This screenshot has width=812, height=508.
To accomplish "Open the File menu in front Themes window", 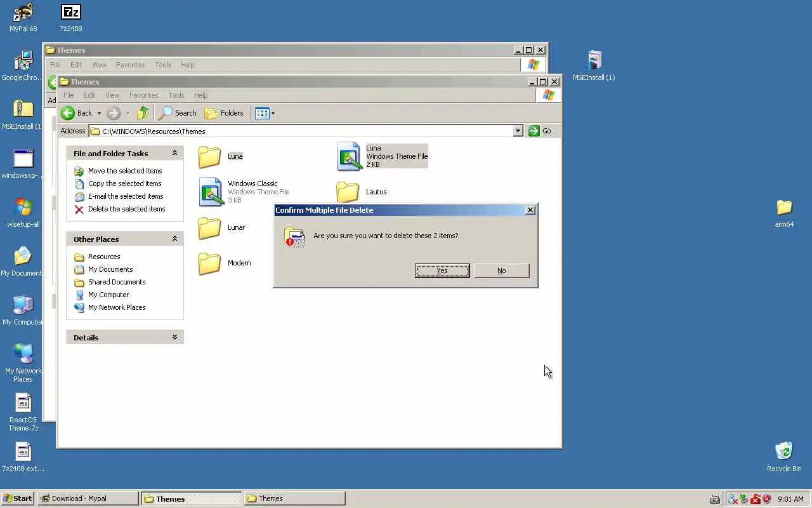I will (69, 95).
